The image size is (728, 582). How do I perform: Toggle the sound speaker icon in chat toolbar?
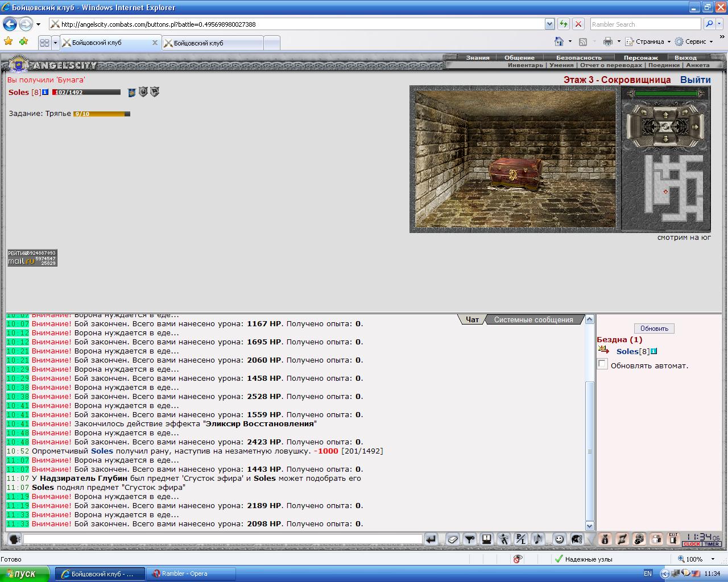[x=538, y=539]
